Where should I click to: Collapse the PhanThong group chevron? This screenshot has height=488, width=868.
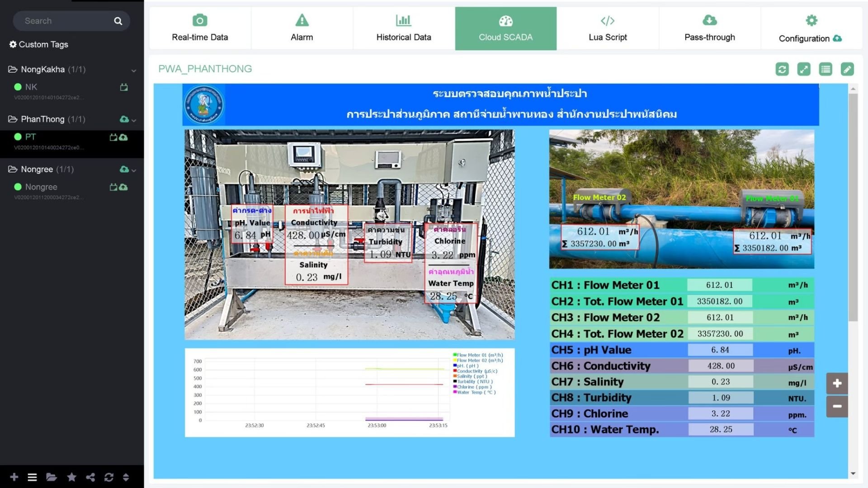click(x=134, y=120)
